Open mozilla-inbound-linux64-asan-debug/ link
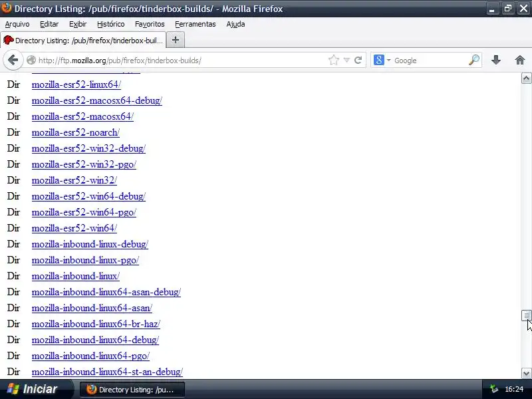This screenshot has width=532, height=399. (106, 292)
